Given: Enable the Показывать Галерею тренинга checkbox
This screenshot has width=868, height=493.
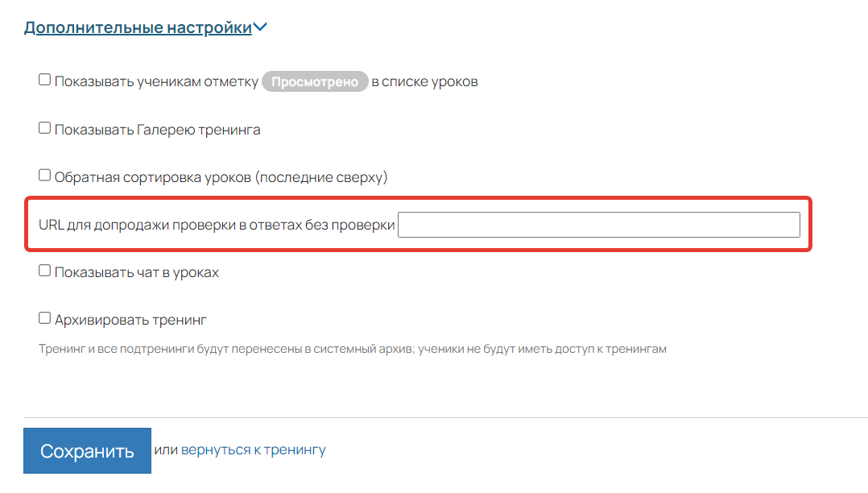Looking at the screenshot, I should tap(45, 127).
